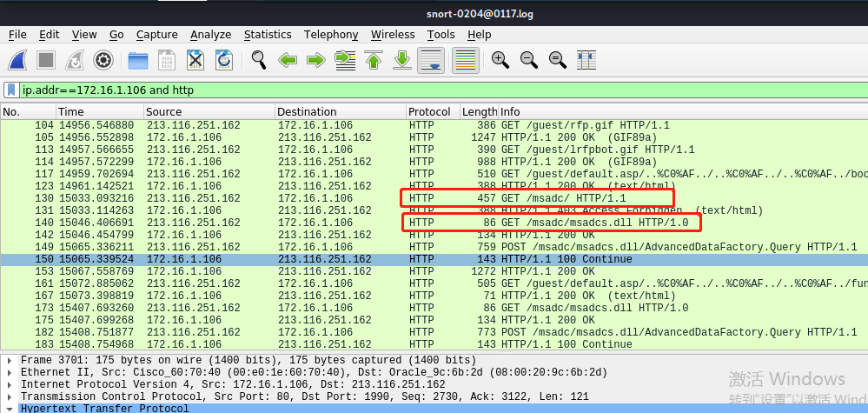This screenshot has height=413, width=868.
Task: Select packet 105 HTTP 200 OK 1247
Action: tap(434, 137)
